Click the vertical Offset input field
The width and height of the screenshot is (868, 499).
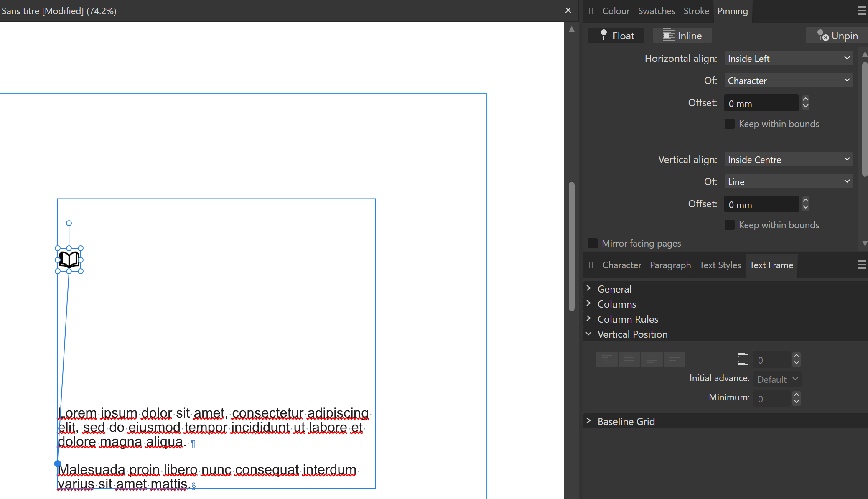tap(761, 204)
